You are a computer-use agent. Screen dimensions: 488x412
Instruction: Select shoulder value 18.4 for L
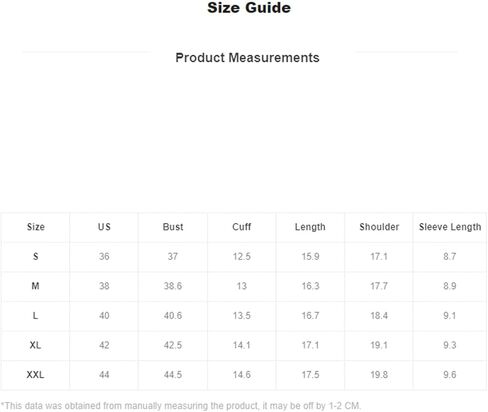pyautogui.click(x=379, y=315)
